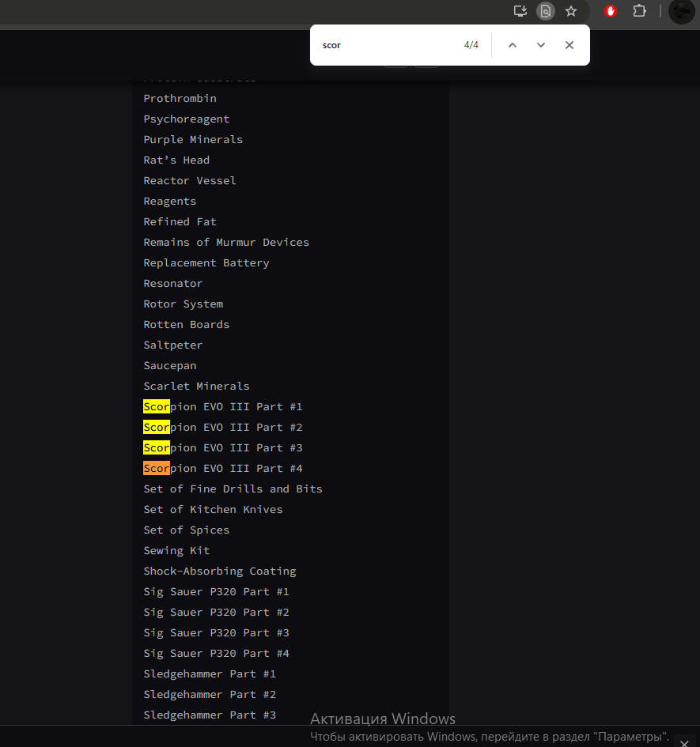Close the find bar
Screen dimensions: 700x747
pyautogui.click(x=569, y=45)
